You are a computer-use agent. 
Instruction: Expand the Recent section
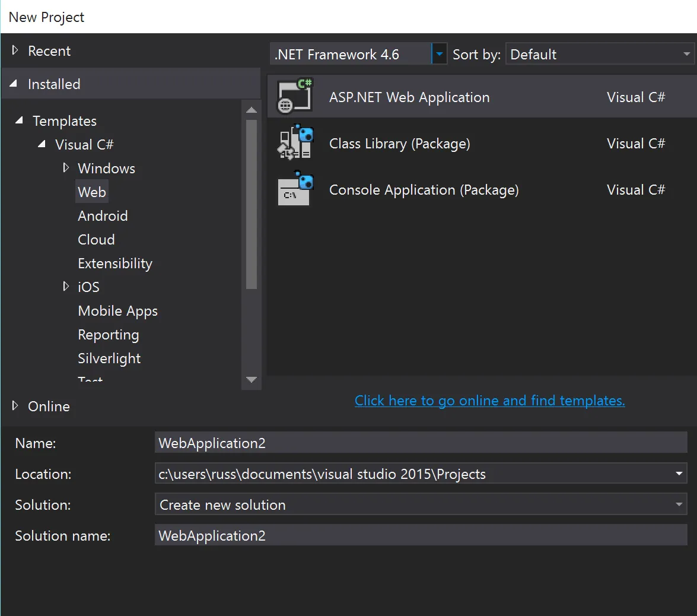click(15, 51)
